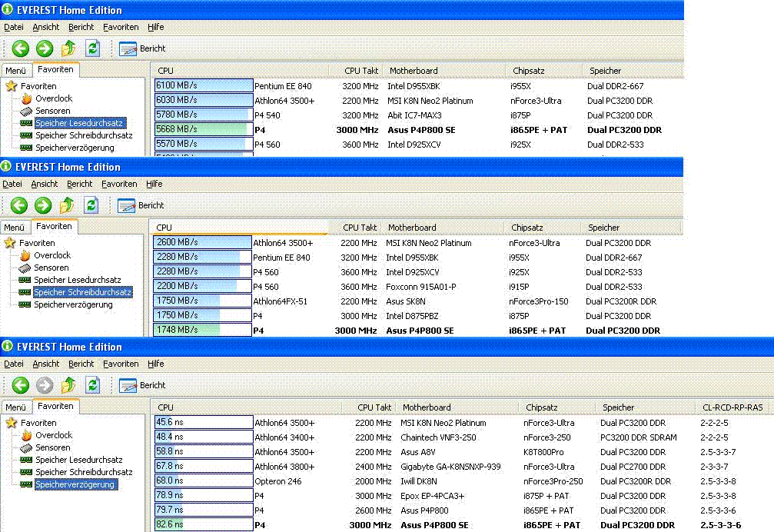774x532 pixels.
Task: Click Overclock flame icon in bottom window
Action: click(x=27, y=435)
